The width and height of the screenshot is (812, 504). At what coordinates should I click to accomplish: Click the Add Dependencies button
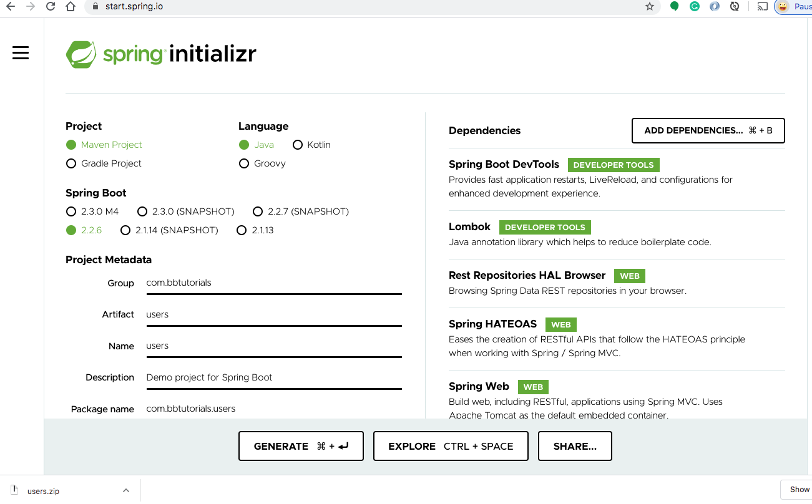(x=708, y=130)
